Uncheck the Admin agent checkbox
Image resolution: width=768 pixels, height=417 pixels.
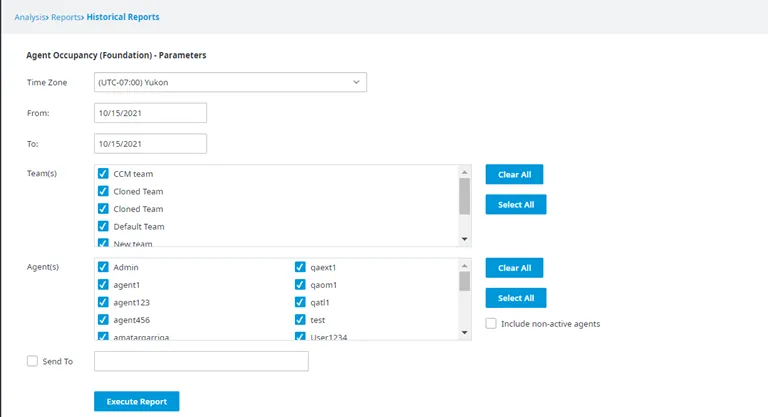(x=103, y=267)
